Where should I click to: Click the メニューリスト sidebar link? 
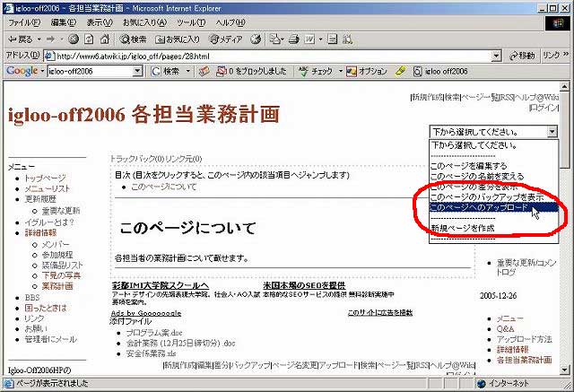tap(47, 189)
